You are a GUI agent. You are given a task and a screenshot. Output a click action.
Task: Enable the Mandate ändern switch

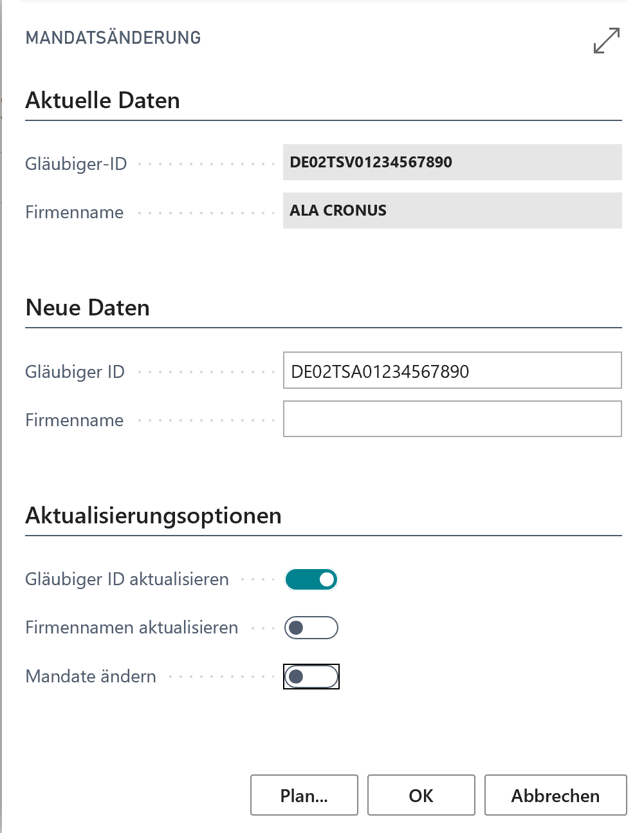pyautogui.click(x=311, y=677)
